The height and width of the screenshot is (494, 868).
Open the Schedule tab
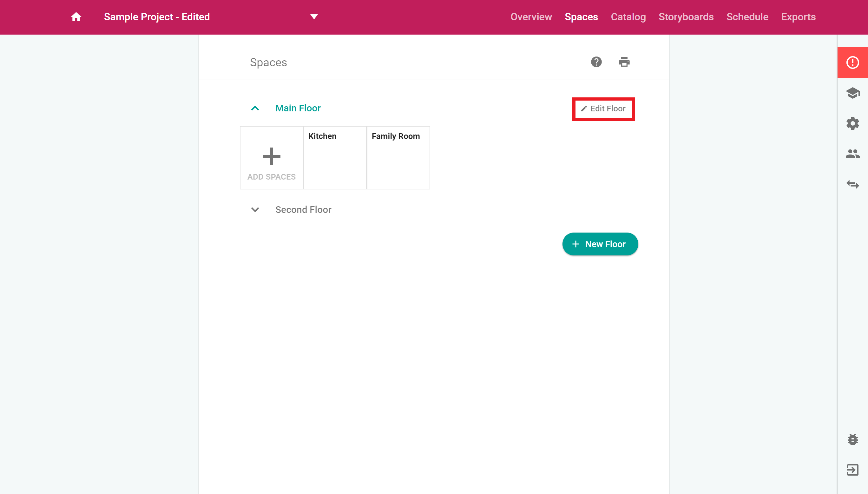(x=747, y=17)
